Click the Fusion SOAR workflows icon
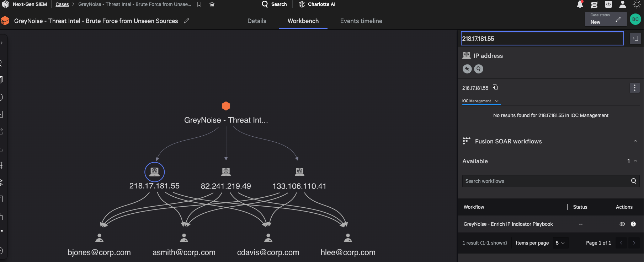This screenshot has height=262, width=644. 467,141
